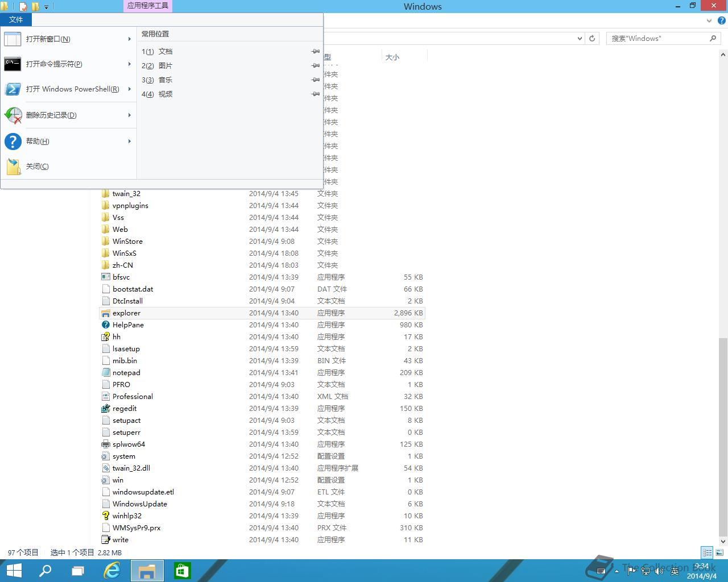
Task: Switch to large thumbnails view layout
Action: [x=719, y=552]
